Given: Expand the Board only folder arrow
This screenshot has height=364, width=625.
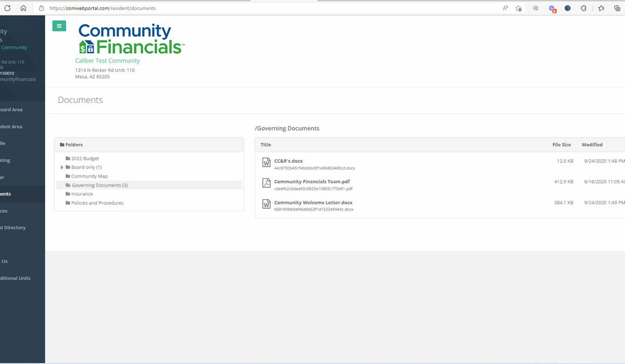Looking at the screenshot, I should coord(62,167).
